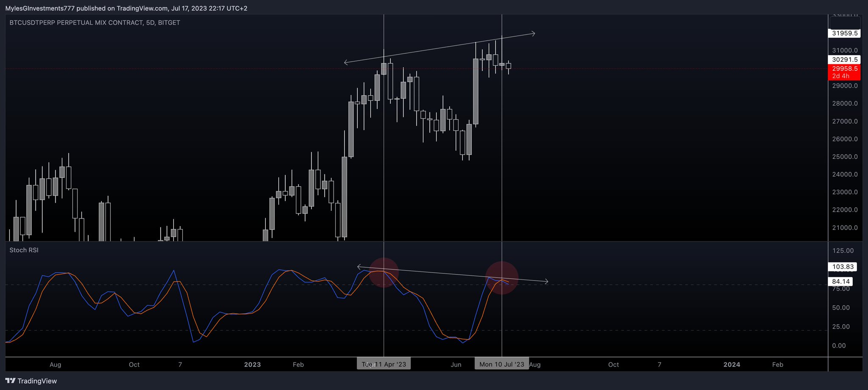Click the 125.00 Stoch RSI axis label
The image size is (868, 390).
click(x=843, y=251)
